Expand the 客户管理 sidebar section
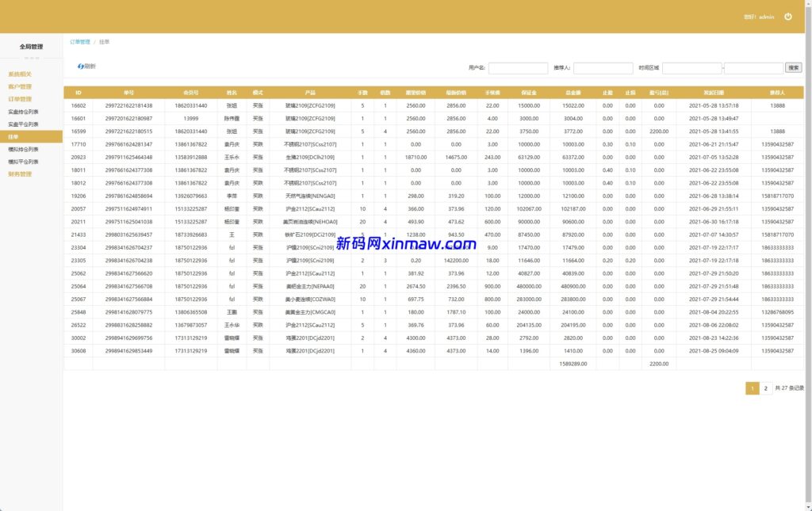Viewport: 812px width, 511px height. [x=20, y=87]
